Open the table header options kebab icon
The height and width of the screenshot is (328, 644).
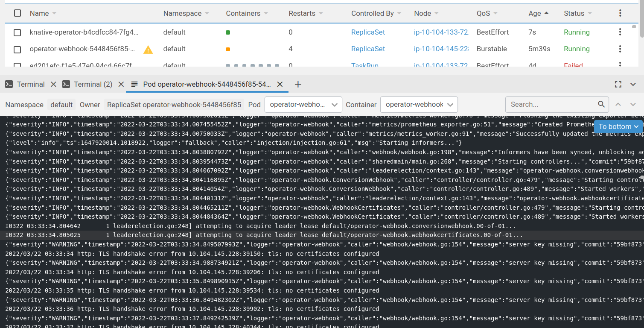click(620, 13)
